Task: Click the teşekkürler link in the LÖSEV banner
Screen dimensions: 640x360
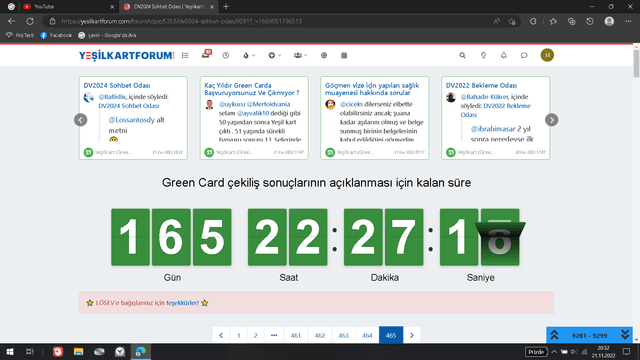Action: (182, 303)
